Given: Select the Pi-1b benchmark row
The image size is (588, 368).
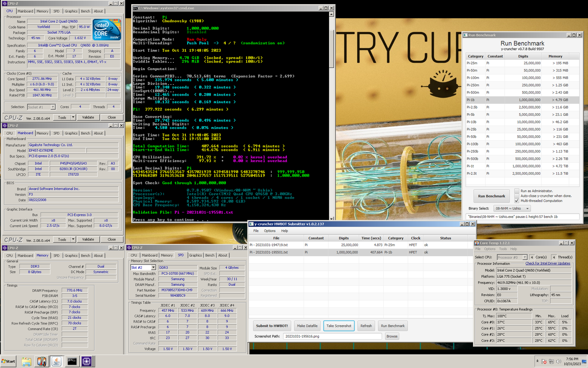Looking at the screenshot, I should click(x=522, y=100).
